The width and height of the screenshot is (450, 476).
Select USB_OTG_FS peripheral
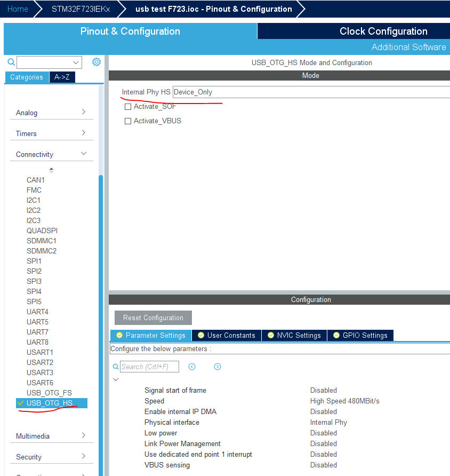click(x=49, y=393)
